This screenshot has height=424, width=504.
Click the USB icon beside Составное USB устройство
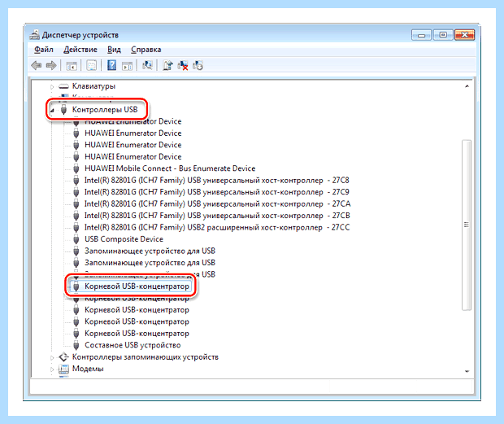(76, 345)
